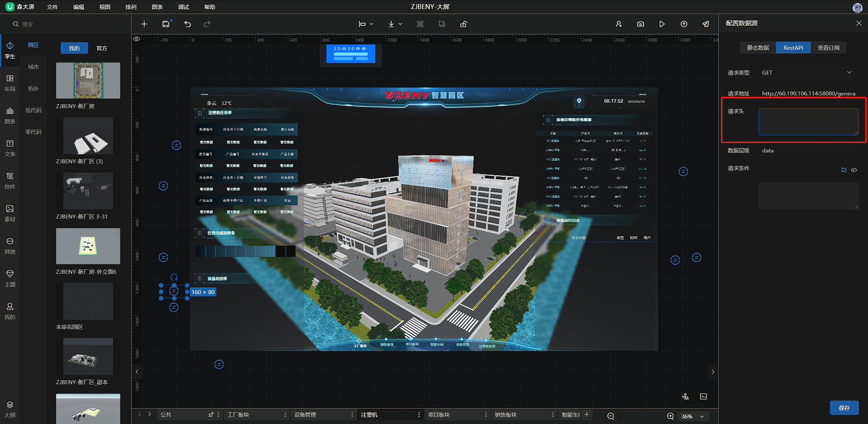Open the 36% zoom level dropdown
The image size is (868, 424).
[693, 416]
